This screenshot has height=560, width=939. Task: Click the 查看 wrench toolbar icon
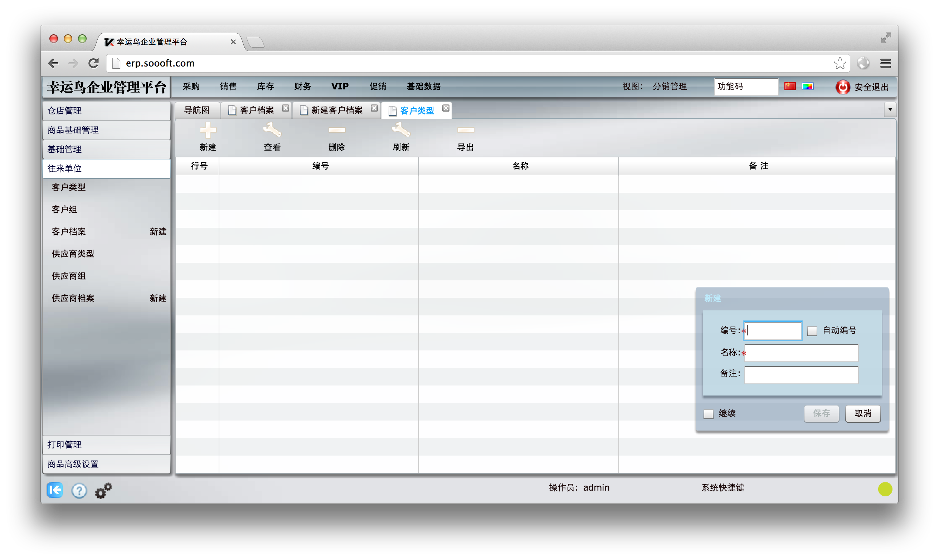point(272,130)
